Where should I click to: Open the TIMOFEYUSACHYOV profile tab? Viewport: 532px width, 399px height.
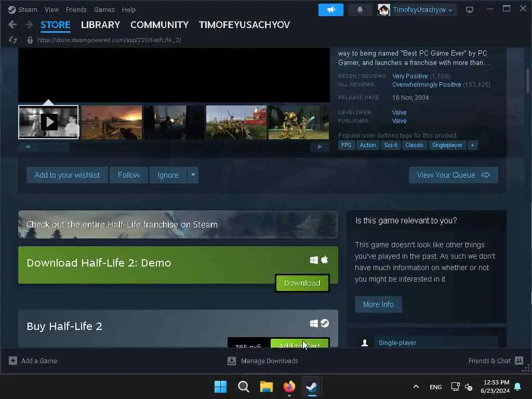[244, 25]
